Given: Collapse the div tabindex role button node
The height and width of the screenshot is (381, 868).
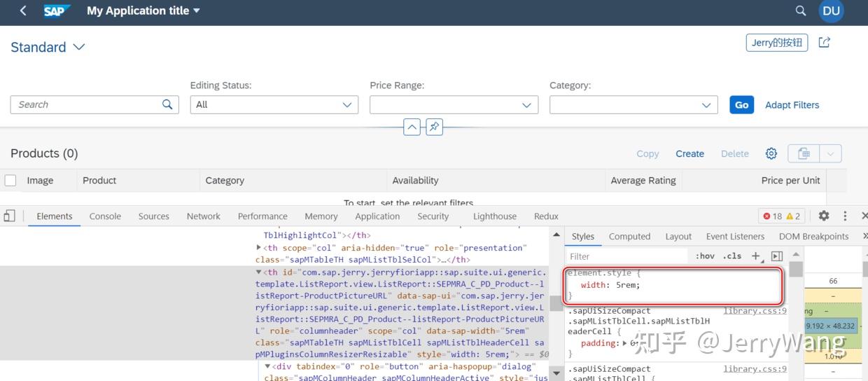Looking at the screenshot, I should tap(267, 367).
